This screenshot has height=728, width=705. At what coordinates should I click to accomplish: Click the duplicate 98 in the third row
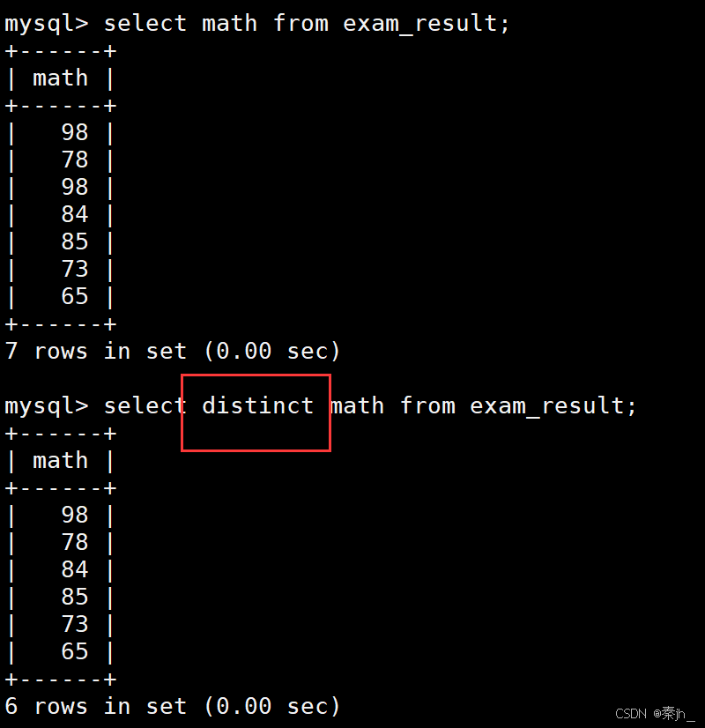point(75,187)
